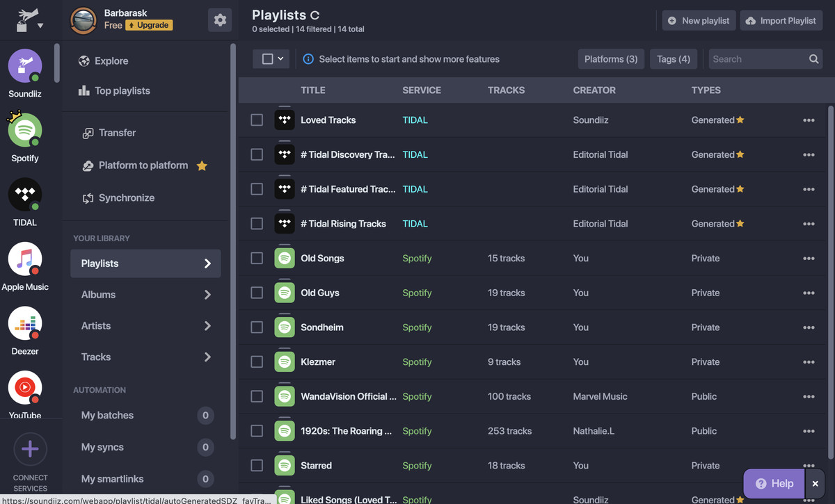Click the New playlist button
835x504 pixels.
(699, 21)
